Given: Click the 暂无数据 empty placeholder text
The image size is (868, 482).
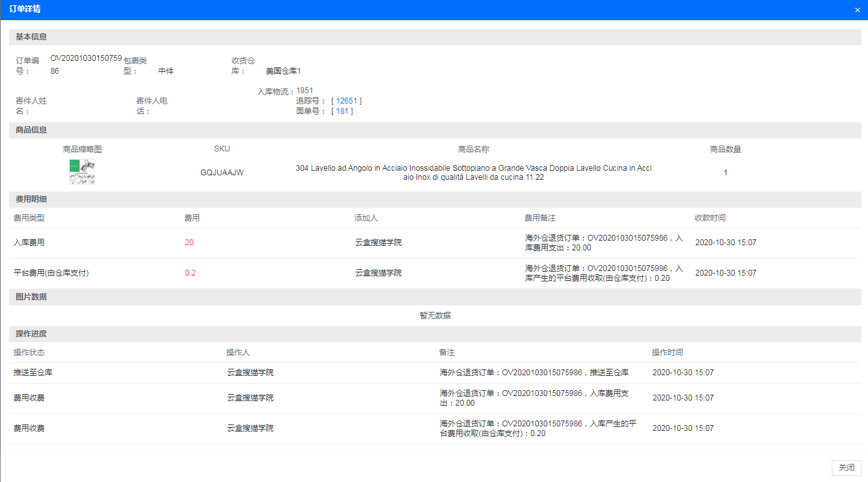Looking at the screenshot, I should coord(435,316).
